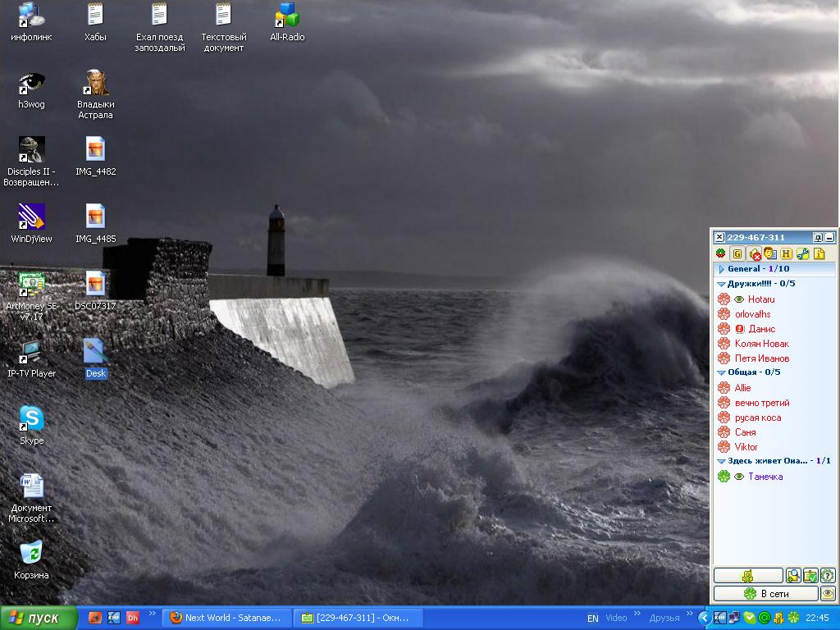Viewport: 840px width, 630px height.
Task: Launch the first red quick launch icon
Action: pos(95,618)
